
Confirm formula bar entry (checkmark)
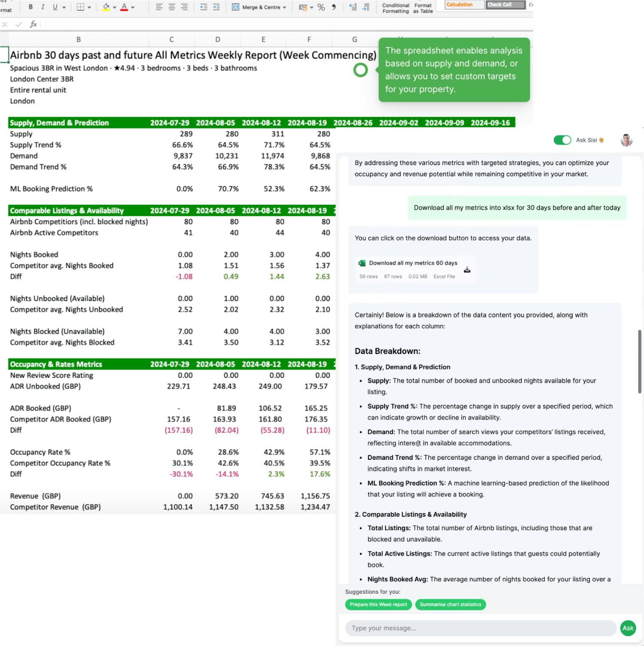coord(18,24)
